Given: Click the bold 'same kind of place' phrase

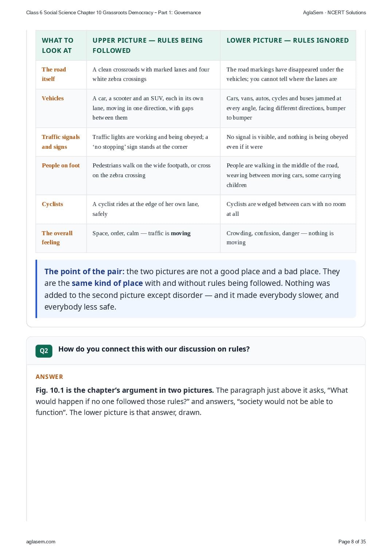Looking at the screenshot, I should pos(107,283).
